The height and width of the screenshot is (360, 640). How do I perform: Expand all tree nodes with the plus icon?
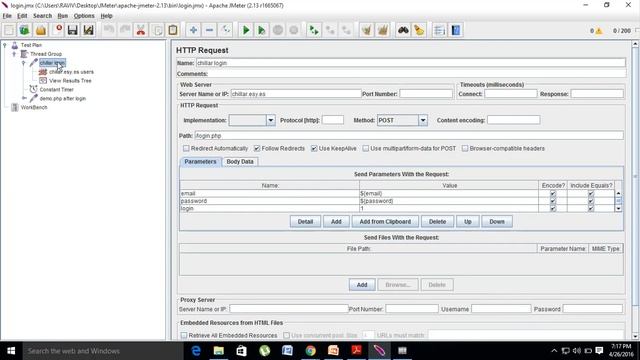pyautogui.click(x=193, y=30)
